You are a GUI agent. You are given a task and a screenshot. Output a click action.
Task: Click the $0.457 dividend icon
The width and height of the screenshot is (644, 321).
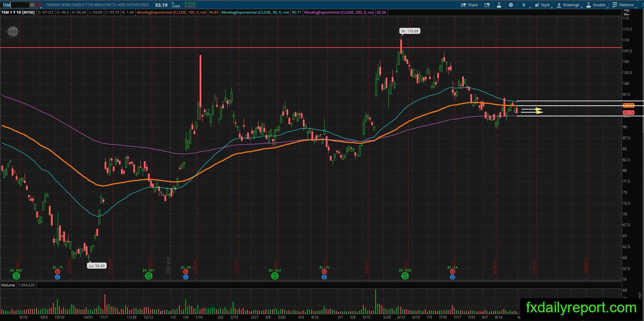click(x=148, y=275)
